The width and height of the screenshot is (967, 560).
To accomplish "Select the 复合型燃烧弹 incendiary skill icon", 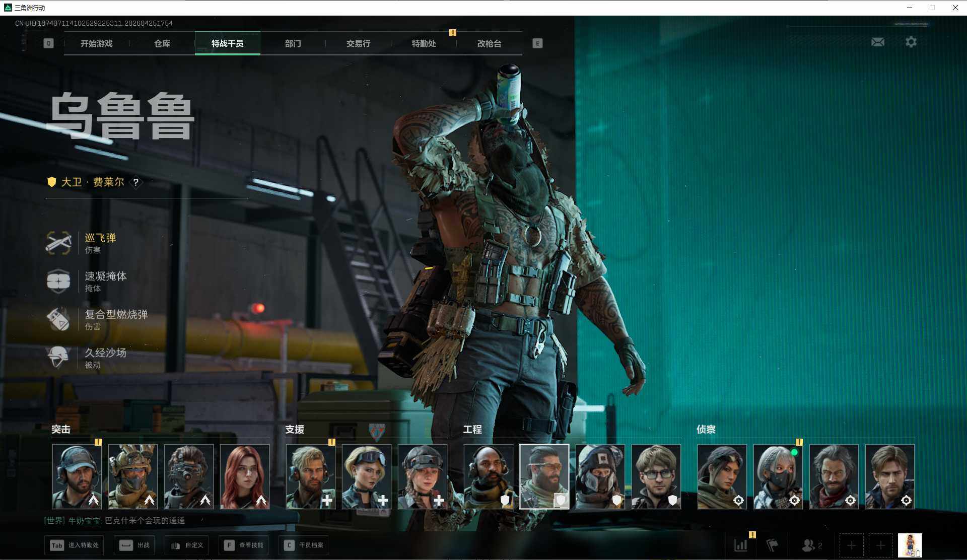I will 58,319.
